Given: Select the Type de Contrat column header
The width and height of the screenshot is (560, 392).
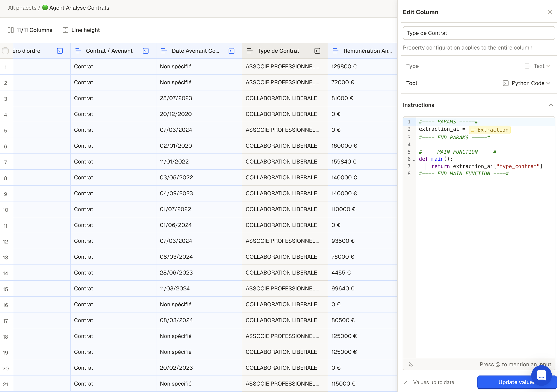Looking at the screenshot, I should pyautogui.click(x=285, y=51).
